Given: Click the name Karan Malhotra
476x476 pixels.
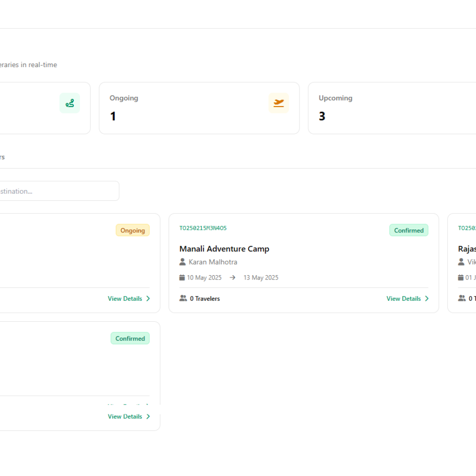Looking at the screenshot, I should (213, 262).
